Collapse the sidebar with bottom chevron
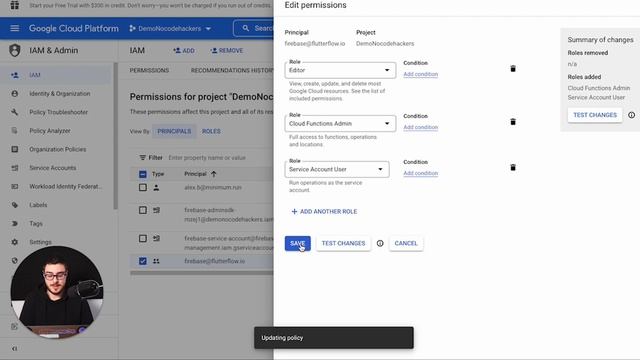This screenshot has height=360, width=640. pyautogui.click(x=15, y=349)
